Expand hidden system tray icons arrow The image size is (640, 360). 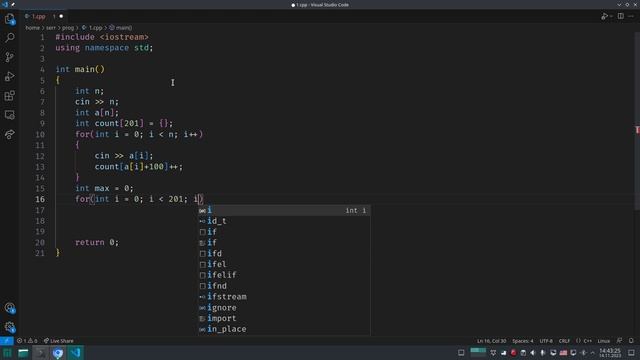click(x=593, y=353)
